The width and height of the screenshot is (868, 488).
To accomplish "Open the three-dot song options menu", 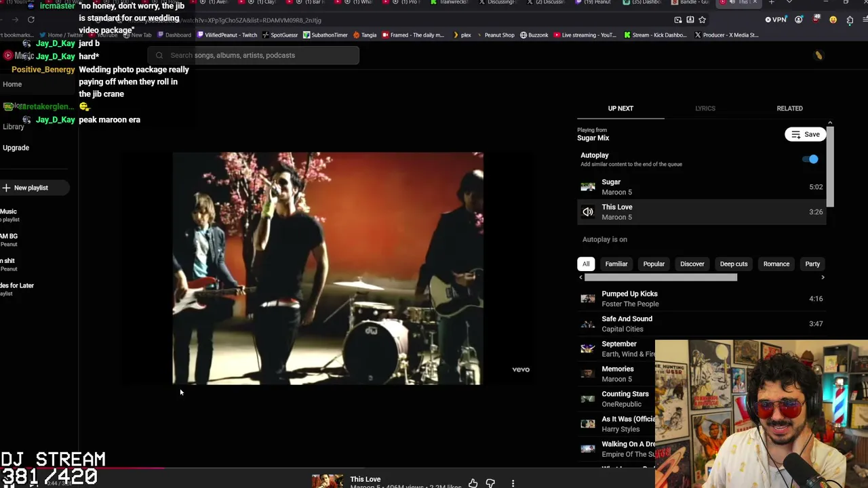I will pos(513,483).
